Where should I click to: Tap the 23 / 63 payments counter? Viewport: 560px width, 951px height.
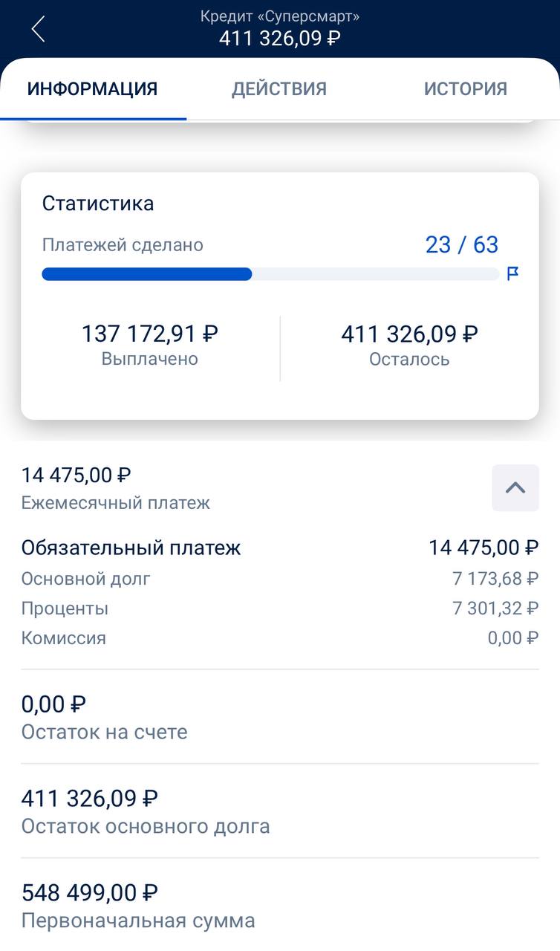tap(461, 245)
